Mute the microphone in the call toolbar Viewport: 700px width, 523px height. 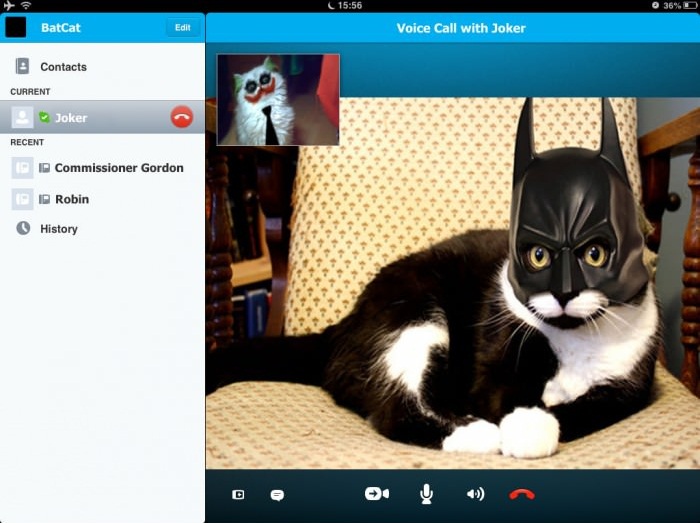pos(426,494)
